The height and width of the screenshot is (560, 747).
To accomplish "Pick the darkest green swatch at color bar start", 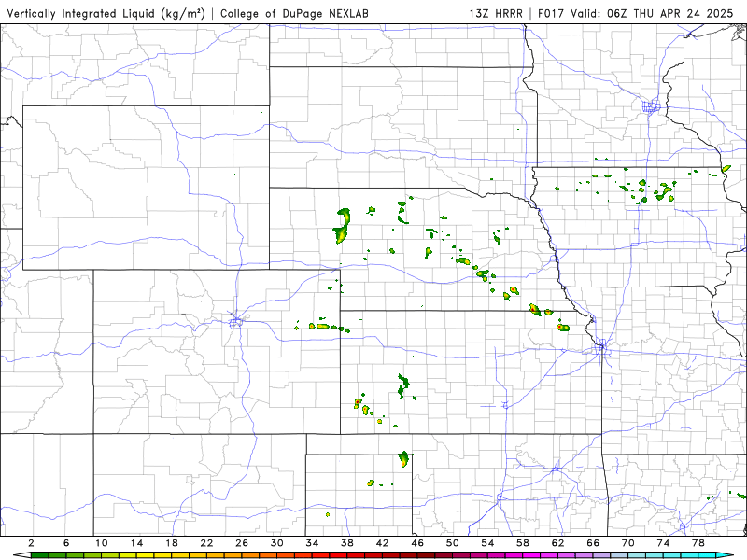I will click(40, 555).
